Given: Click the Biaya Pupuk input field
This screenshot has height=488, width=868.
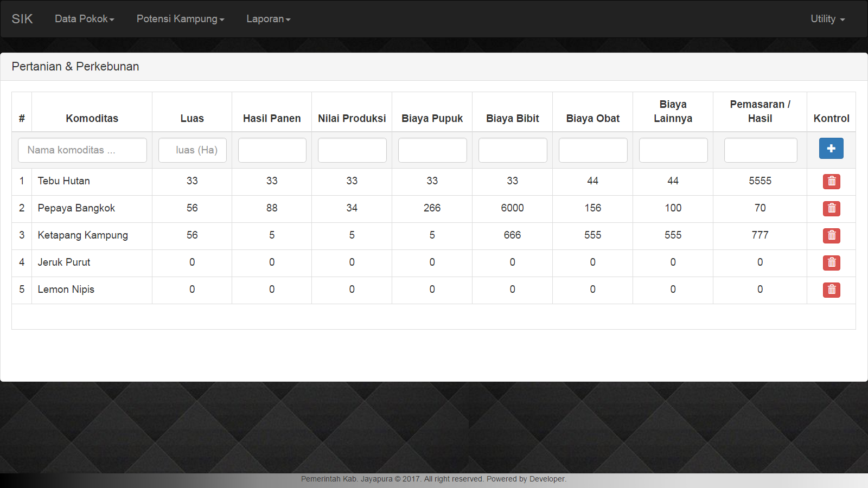Looking at the screenshot, I should (x=432, y=150).
